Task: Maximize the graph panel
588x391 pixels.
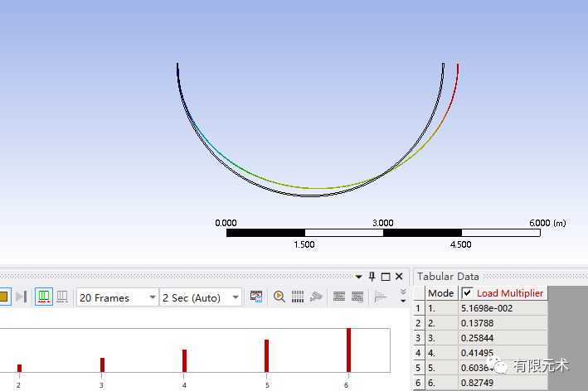Action: pyautogui.click(x=386, y=277)
